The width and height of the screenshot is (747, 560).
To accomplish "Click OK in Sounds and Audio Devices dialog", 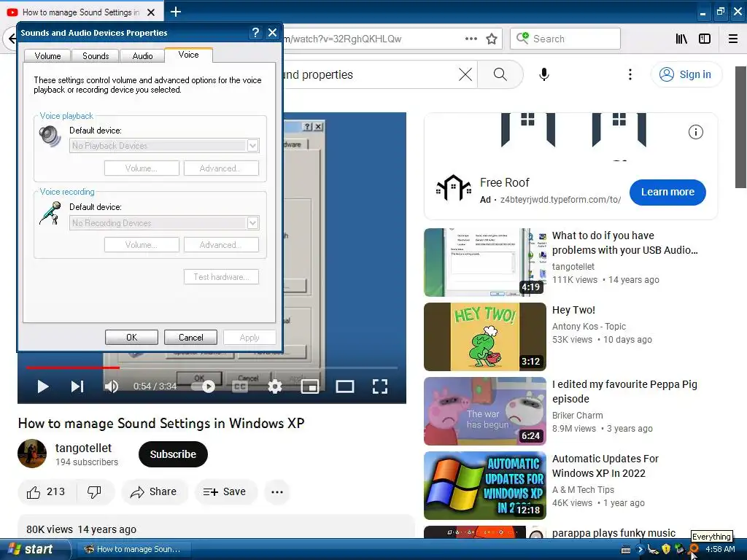I will click(131, 337).
